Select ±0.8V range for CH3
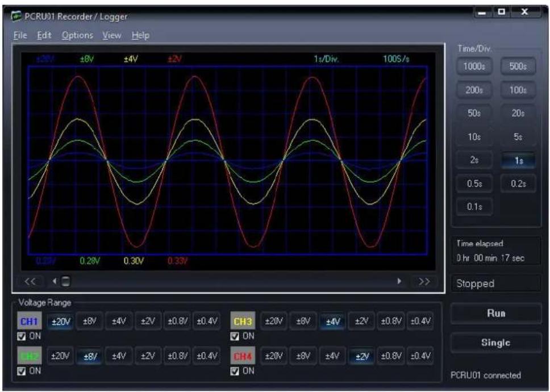 pos(391,321)
